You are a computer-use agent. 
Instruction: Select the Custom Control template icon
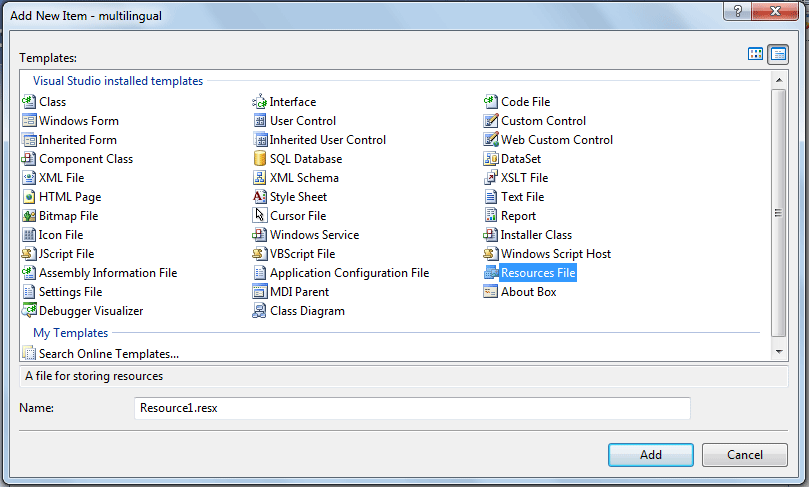pos(491,121)
